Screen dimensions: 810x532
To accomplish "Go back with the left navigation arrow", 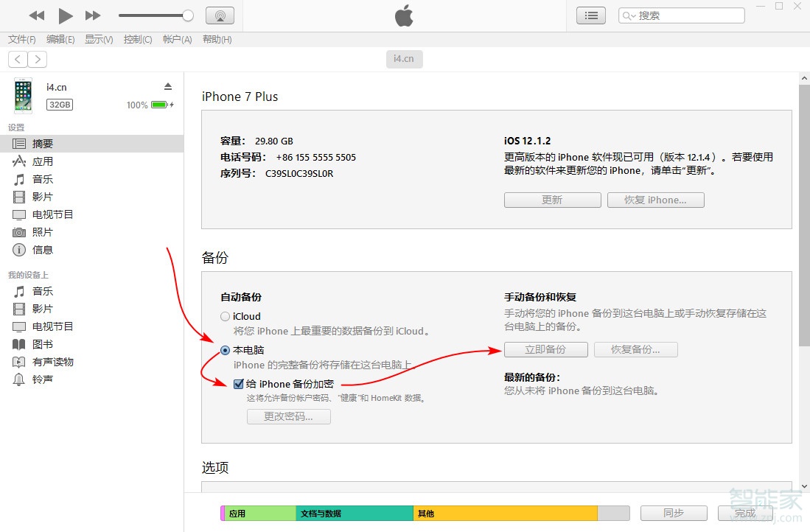I will (17, 59).
